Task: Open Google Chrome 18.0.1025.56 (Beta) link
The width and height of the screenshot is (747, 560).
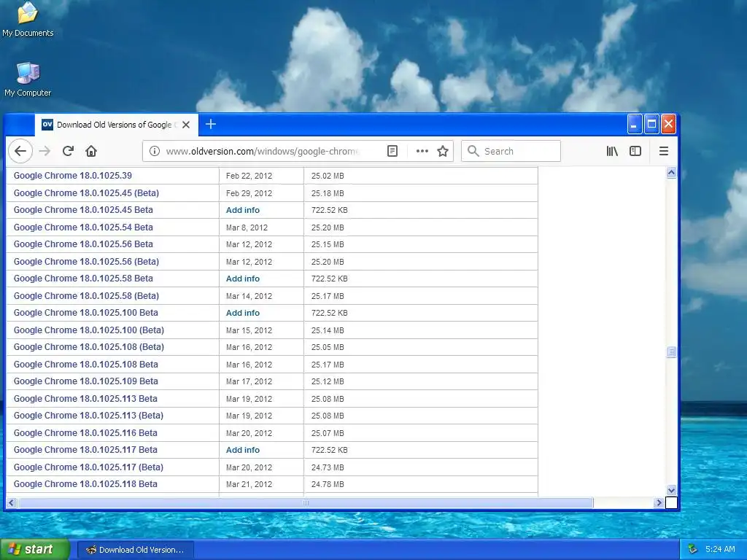Action: click(x=86, y=262)
